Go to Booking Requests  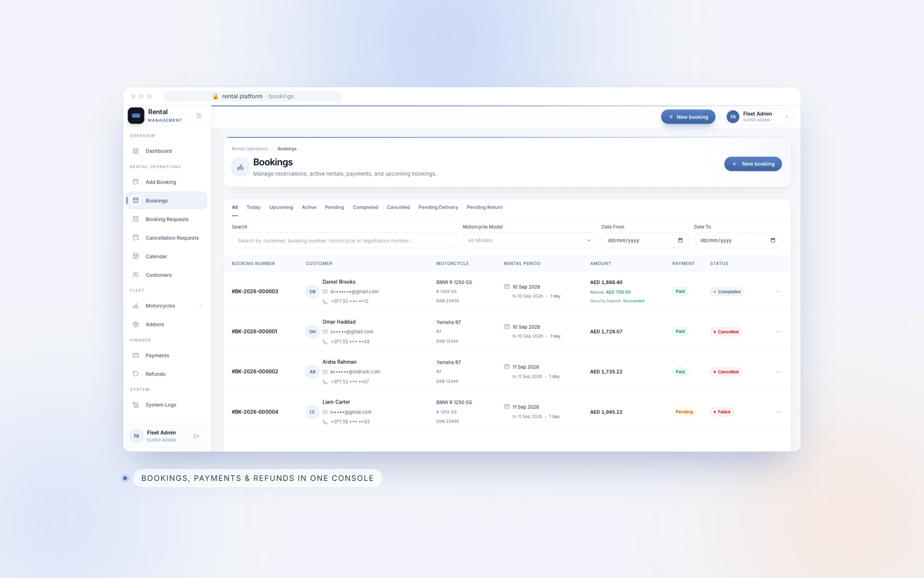click(166, 219)
